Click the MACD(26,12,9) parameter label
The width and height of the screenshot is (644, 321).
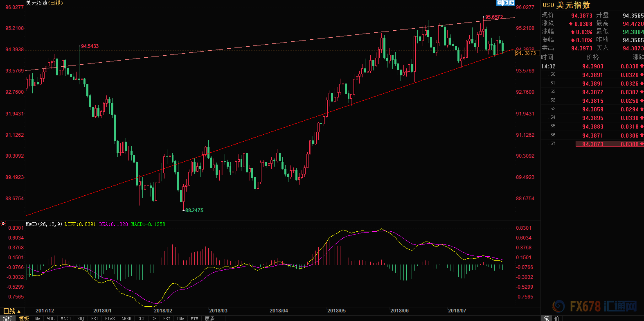tap(44, 224)
